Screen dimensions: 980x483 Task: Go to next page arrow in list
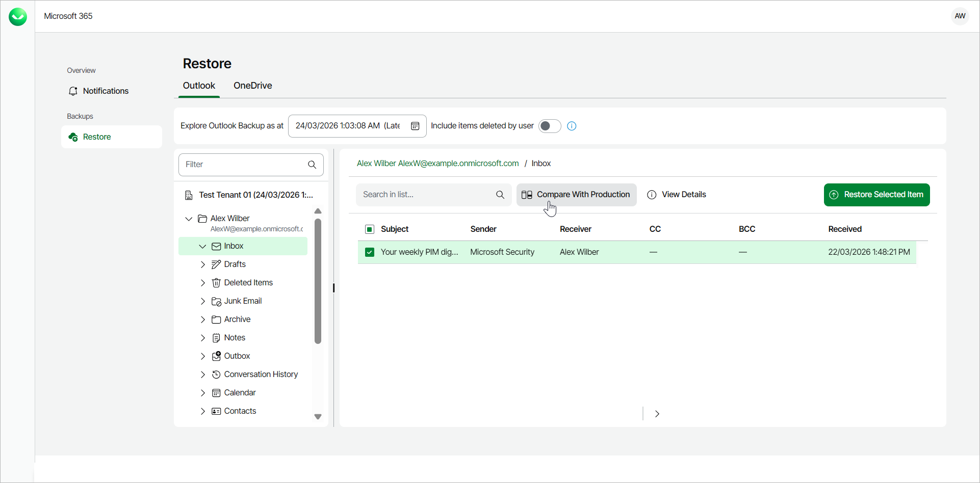coord(657,414)
